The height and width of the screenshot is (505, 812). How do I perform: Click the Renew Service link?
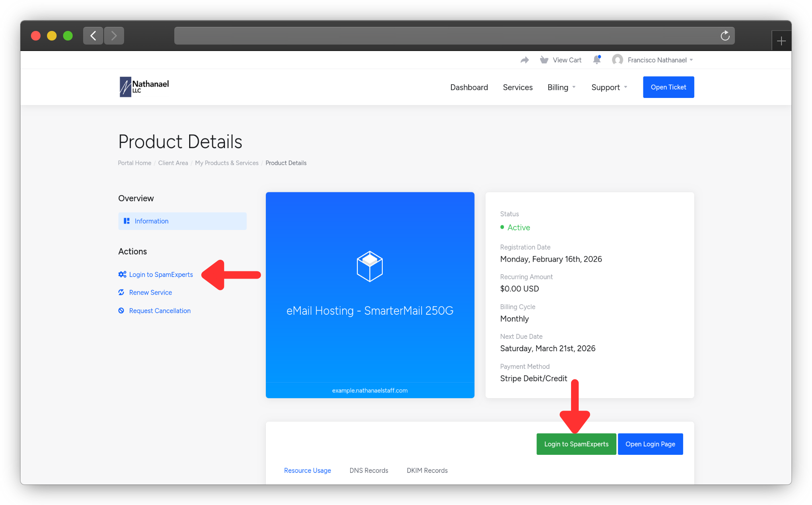[x=150, y=292]
